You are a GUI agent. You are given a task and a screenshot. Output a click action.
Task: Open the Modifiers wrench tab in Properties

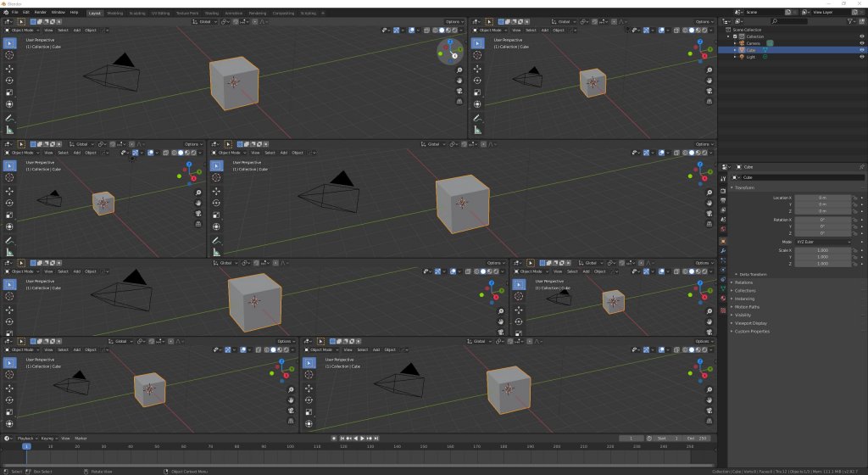(722, 250)
